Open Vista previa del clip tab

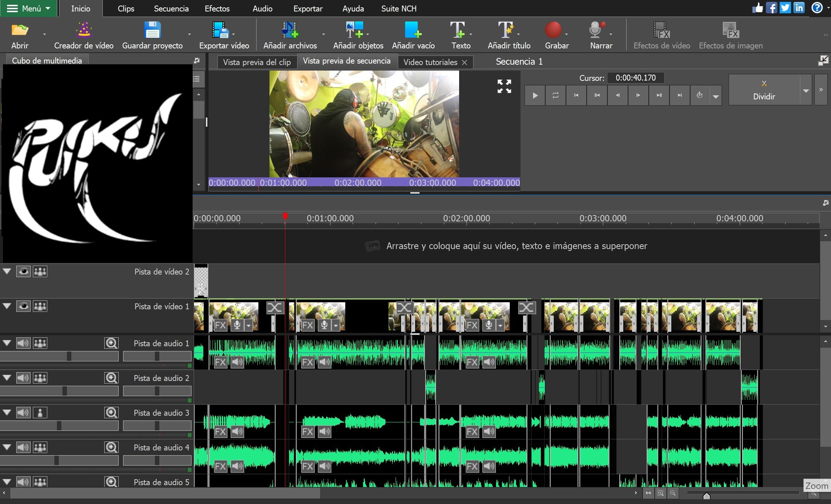257,62
